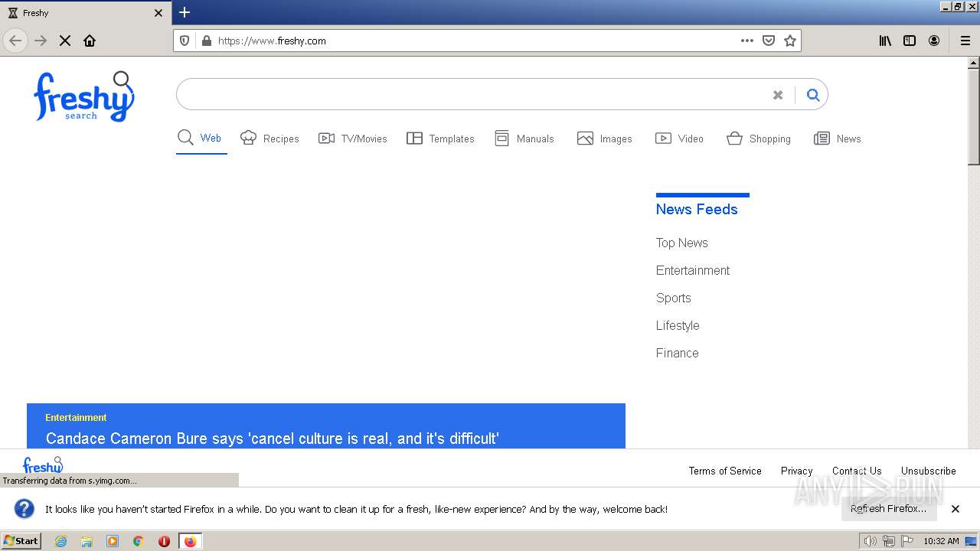This screenshot has height=551, width=980.
Task: Clear the search box with X icon
Action: coord(778,95)
